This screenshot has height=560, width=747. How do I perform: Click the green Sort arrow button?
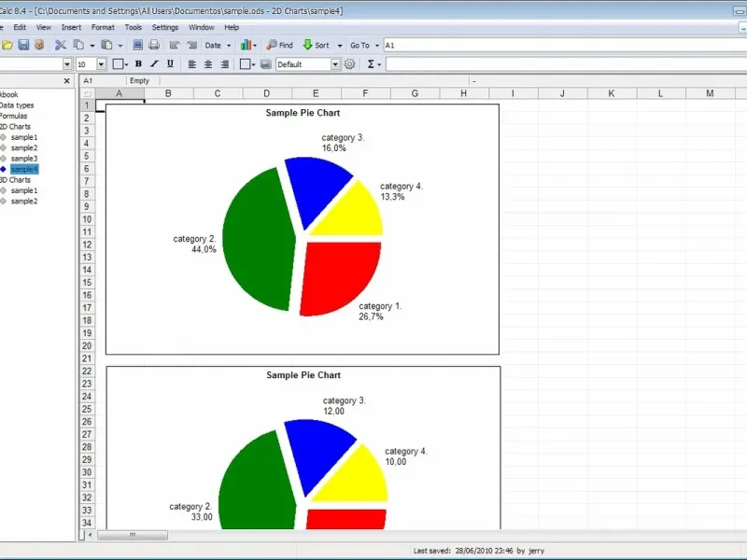316,45
